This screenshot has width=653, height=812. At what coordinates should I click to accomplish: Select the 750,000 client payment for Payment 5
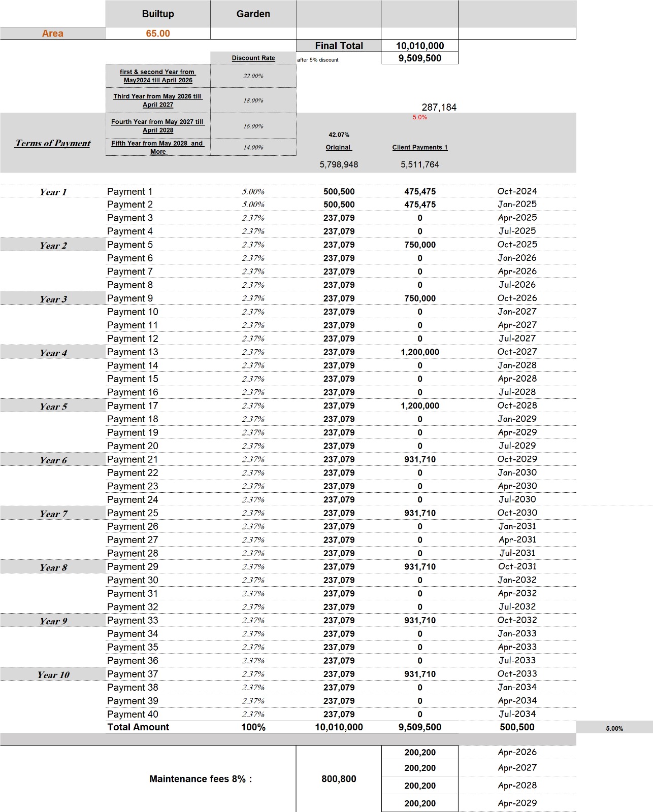pos(420,245)
